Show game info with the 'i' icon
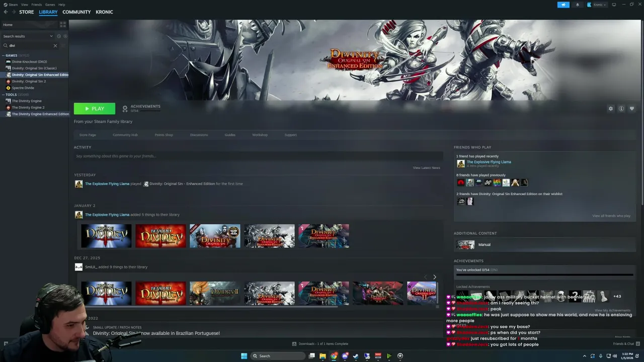Screen dimensions: 644x362 (x=621, y=109)
